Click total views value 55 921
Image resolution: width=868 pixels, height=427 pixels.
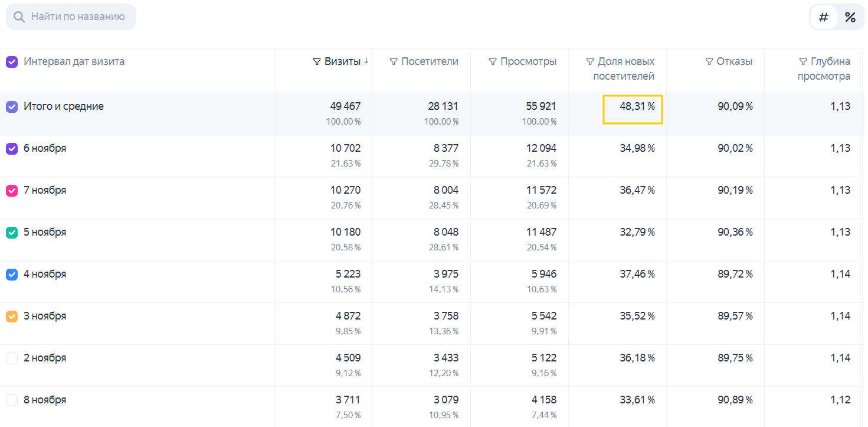(x=541, y=106)
